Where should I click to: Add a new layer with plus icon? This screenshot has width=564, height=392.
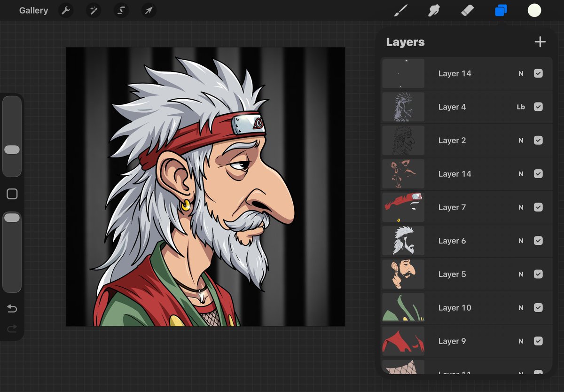tap(540, 42)
